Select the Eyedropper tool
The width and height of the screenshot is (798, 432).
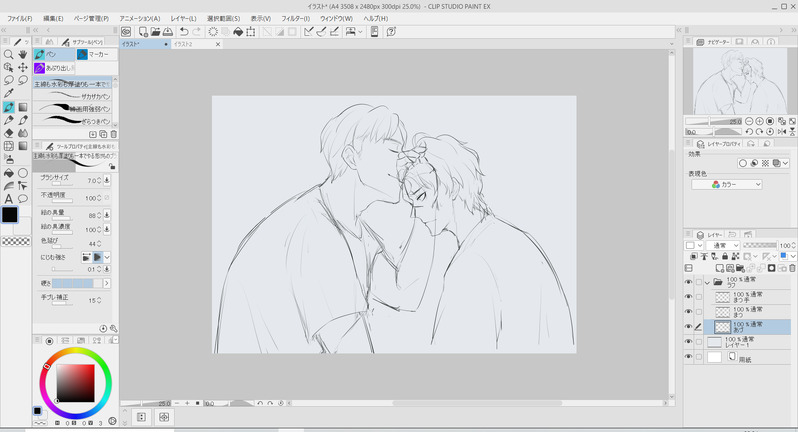click(8, 94)
